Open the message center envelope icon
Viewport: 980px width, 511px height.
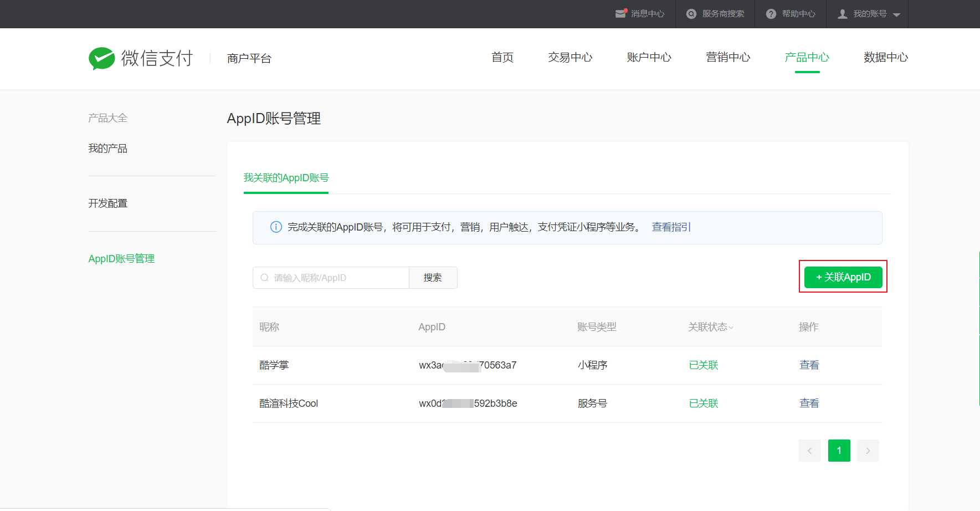tap(620, 14)
